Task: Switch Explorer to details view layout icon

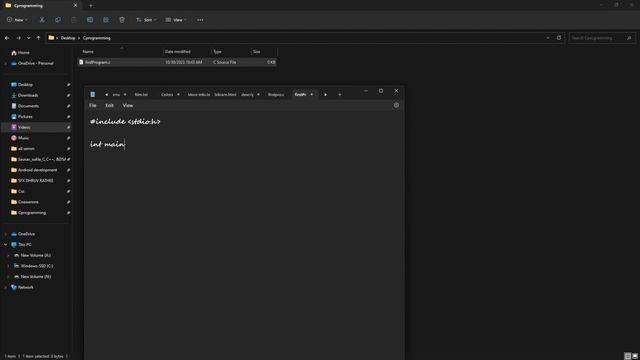Action: pos(628,356)
